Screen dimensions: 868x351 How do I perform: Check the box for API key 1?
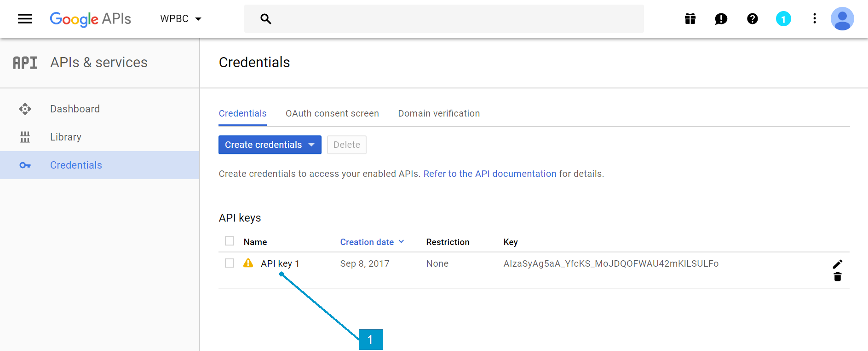(230, 263)
